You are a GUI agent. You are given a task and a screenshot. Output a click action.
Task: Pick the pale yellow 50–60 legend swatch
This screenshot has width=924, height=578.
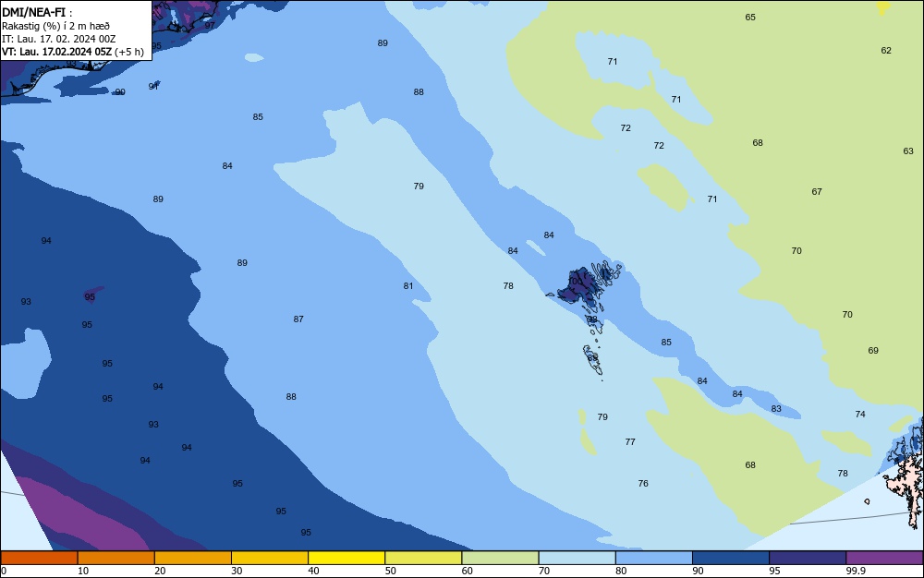423,558
